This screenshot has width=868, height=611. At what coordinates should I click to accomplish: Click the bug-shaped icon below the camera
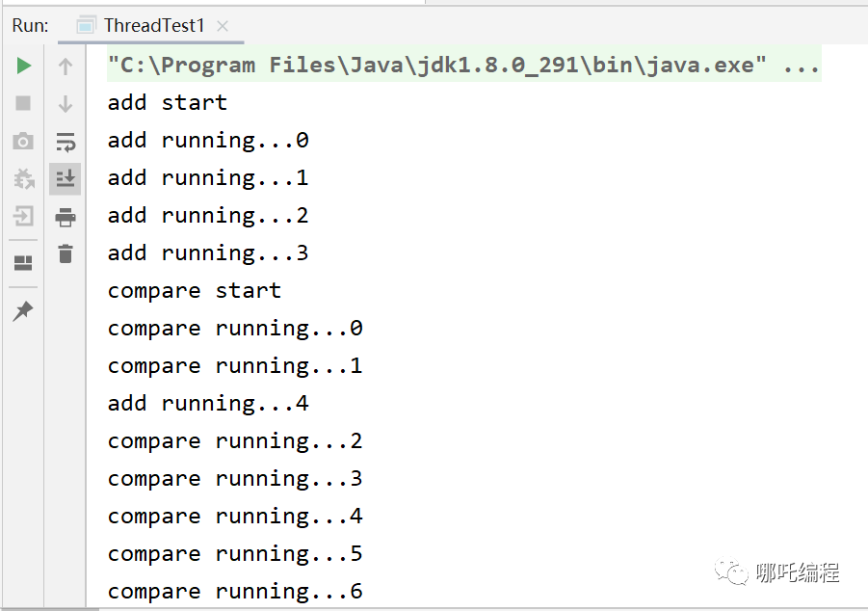[24, 178]
